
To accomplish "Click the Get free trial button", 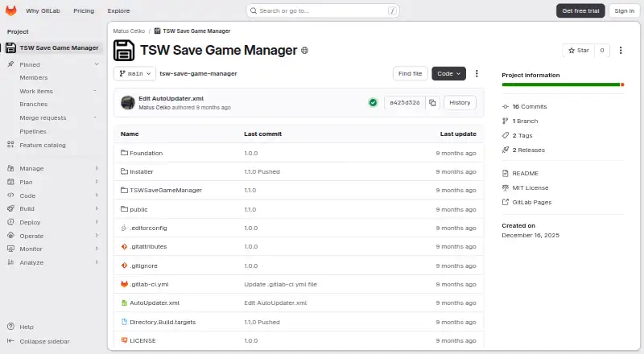I will coord(580,10).
